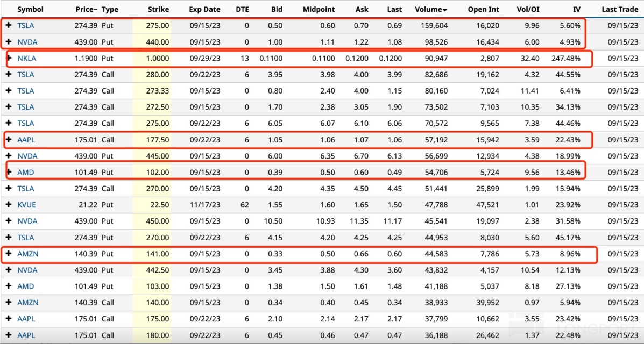Click the Volume column header with sort arrow

point(431,9)
